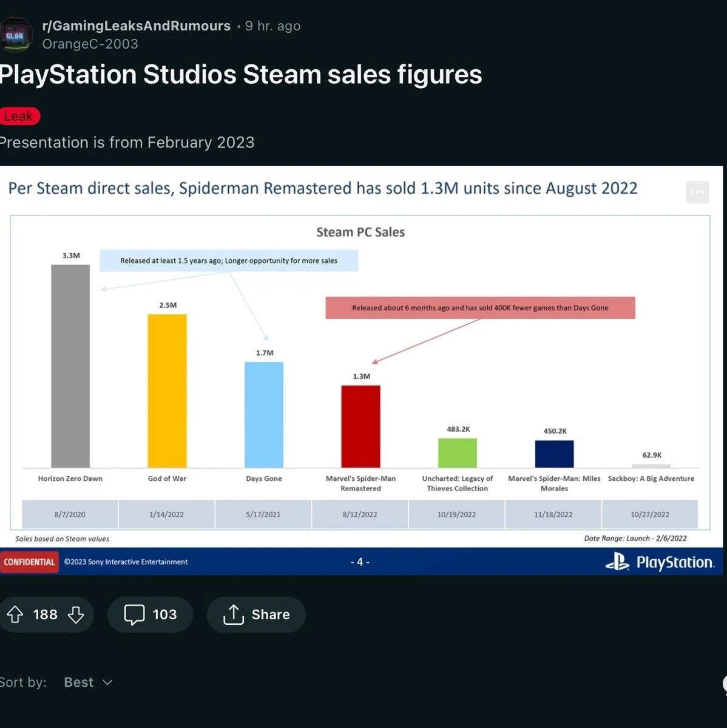Open r/GamingLeaksAndRumours subreddit link
Screen dimensions: 727x728
(x=136, y=26)
